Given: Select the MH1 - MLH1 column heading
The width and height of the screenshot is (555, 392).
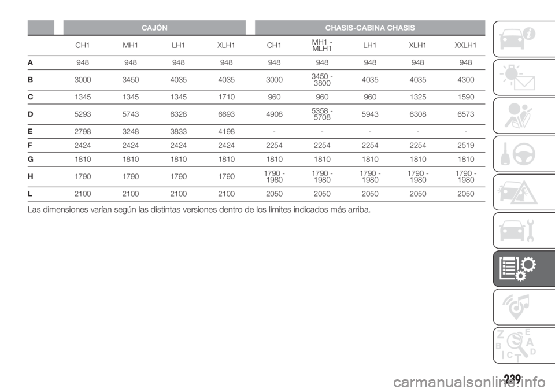Looking at the screenshot, I should (322, 45).
